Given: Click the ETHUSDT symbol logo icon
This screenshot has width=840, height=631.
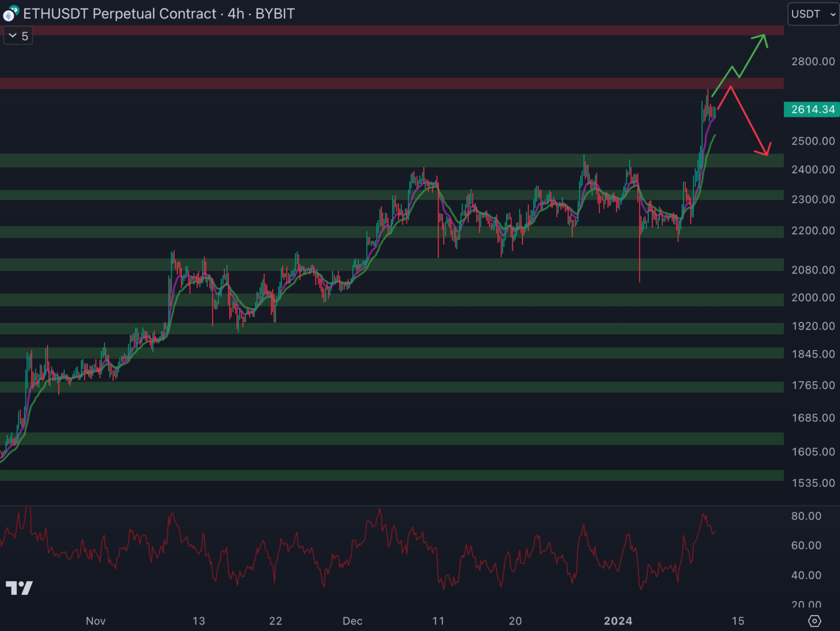Looking at the screenshot, I should [11, 13].
